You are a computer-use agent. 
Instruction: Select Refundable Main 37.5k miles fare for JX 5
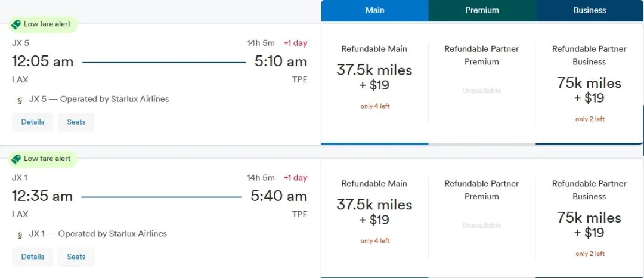pos(374,78)
